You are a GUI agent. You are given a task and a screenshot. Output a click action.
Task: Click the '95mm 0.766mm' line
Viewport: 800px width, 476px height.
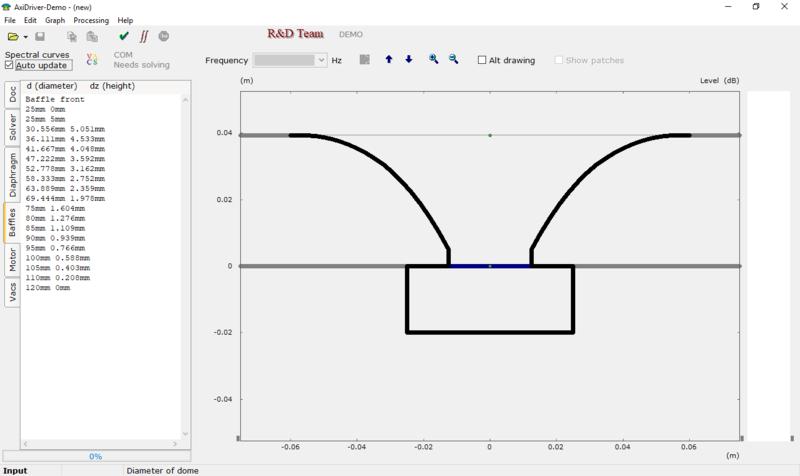coord(55,248)
